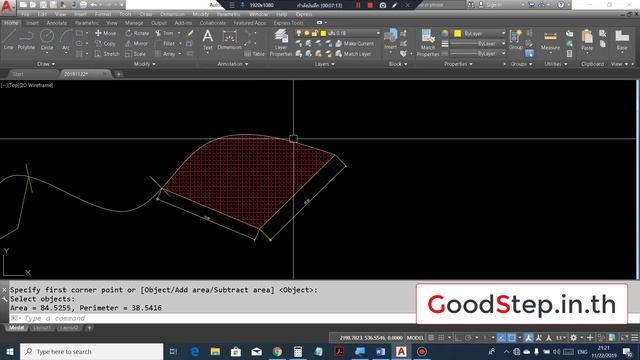Click the command line input field
This screenshot has width=640, height=360.
[212, 318]
